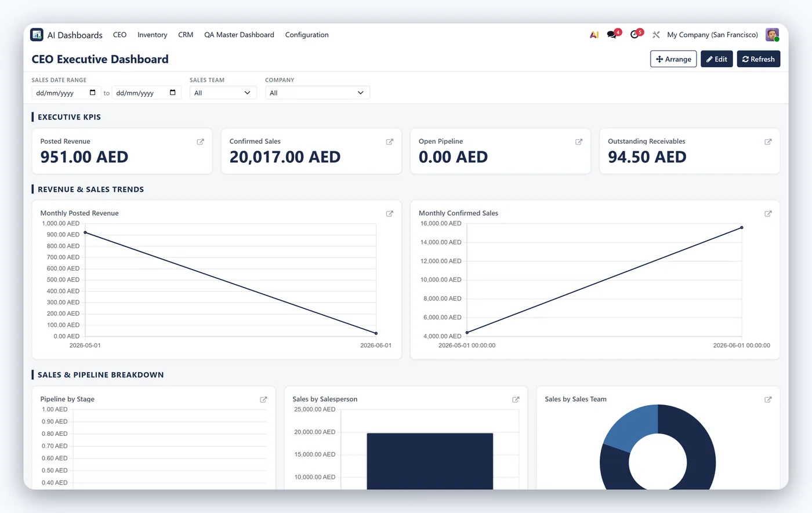
Task: Click the Sales by Salesperson title
Action: 325,399
